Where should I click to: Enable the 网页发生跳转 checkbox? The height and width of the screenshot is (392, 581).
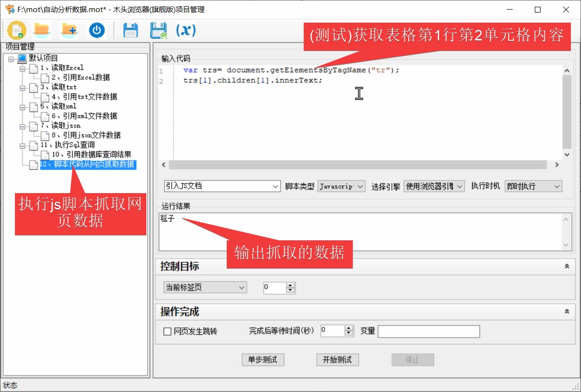[167, 331]
